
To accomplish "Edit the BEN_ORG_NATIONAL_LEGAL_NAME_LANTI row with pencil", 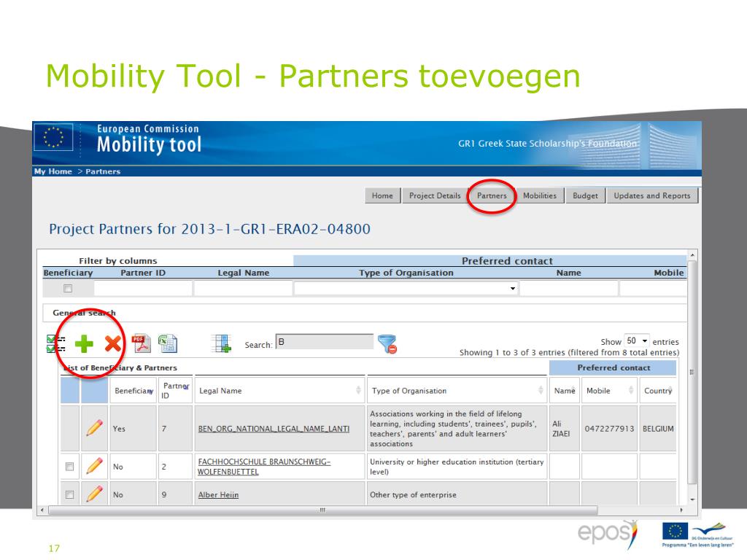I will 94,427.
